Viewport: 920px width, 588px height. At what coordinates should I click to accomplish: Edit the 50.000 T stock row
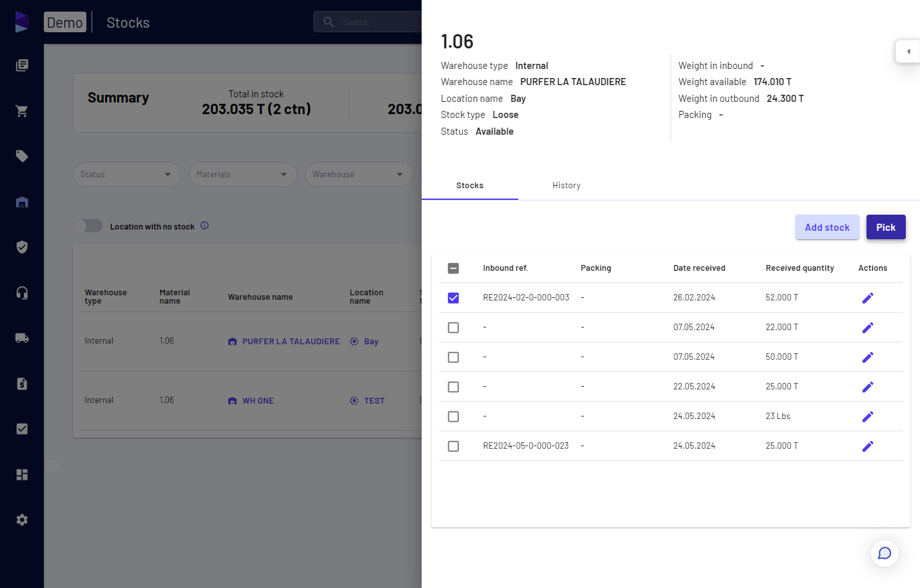pyautogui.click(x=868, y=357)
